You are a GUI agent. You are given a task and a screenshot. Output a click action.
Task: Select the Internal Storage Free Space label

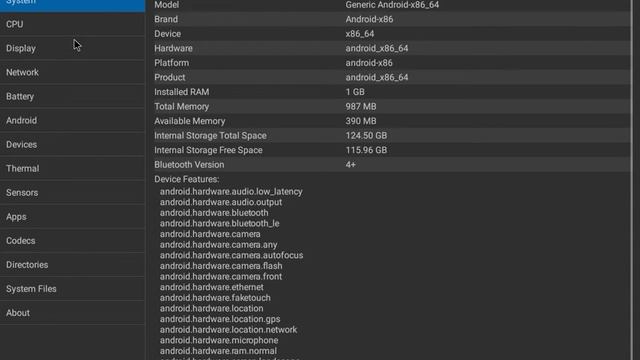coord(208,150)
